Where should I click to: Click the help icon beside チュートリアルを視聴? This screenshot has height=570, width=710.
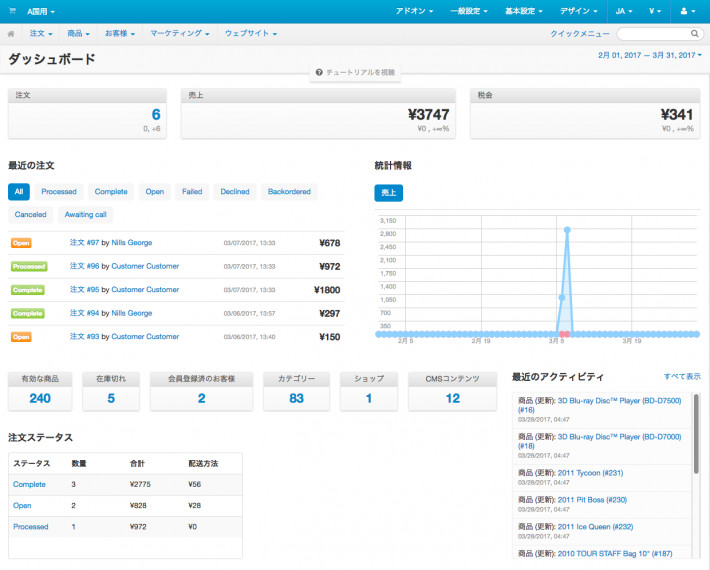(319, 73)
